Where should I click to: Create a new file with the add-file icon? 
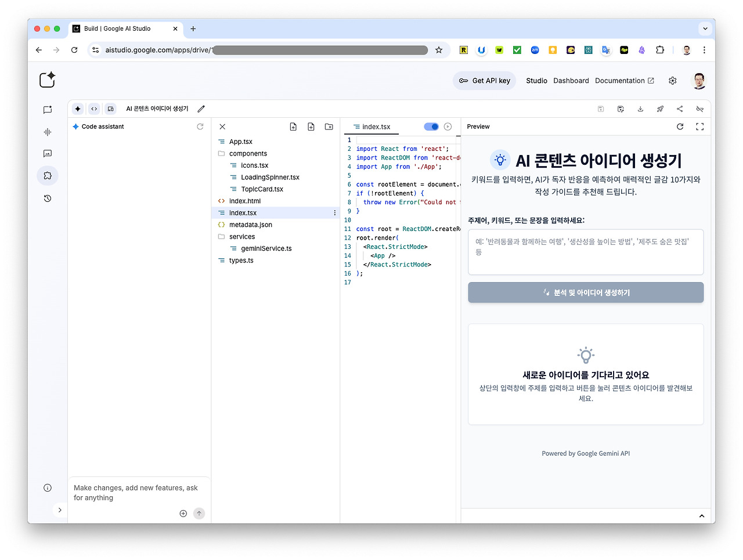pos(311,127)
